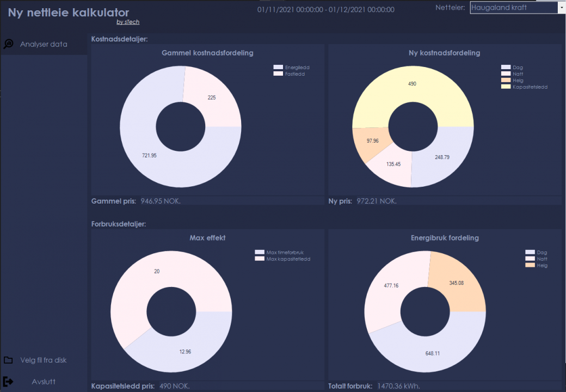
Task: Open the Analyser data menu item
Action: pos(44,44)
